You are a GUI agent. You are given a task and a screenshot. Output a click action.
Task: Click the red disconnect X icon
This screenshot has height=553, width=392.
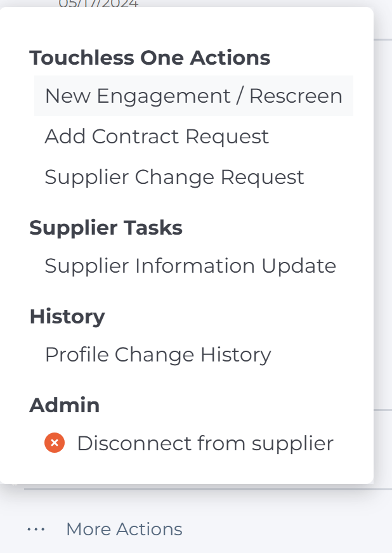point(55,443)
